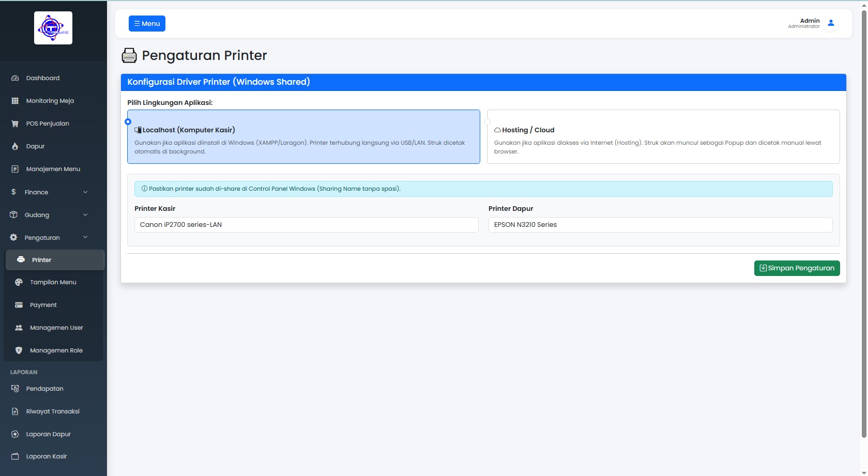
Task: Click Simpan Pengaturan button
Action: (x=797, y=268)
